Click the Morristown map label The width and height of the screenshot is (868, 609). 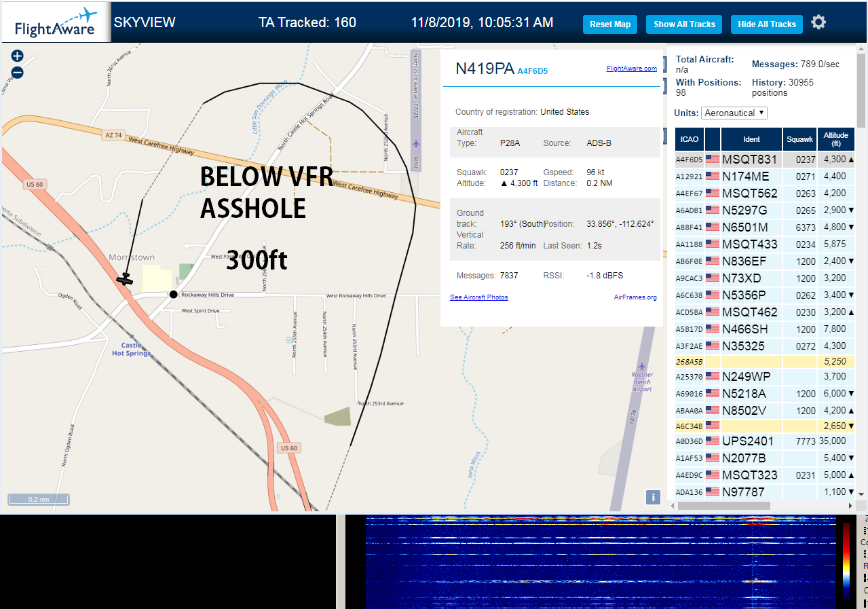coord(132,257)
